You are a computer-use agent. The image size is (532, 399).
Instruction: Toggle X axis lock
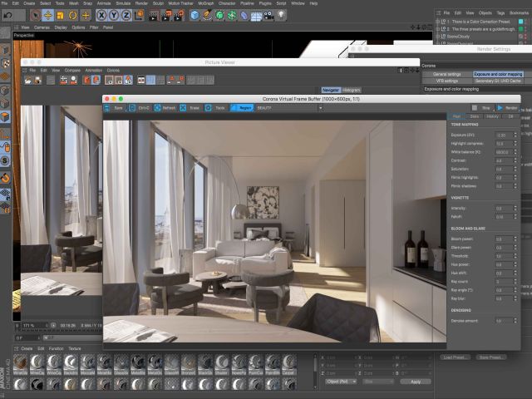tap(101, 15)
